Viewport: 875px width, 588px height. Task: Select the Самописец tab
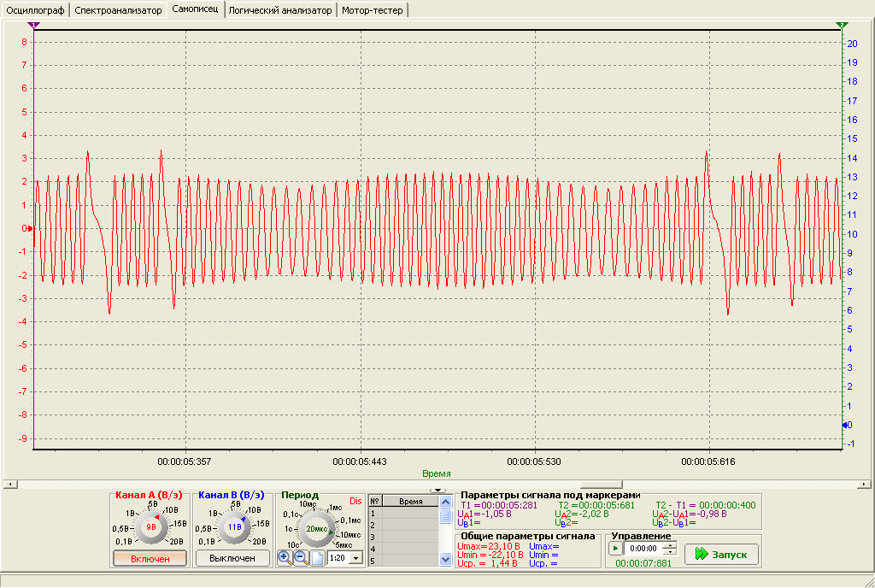point(195,9)
